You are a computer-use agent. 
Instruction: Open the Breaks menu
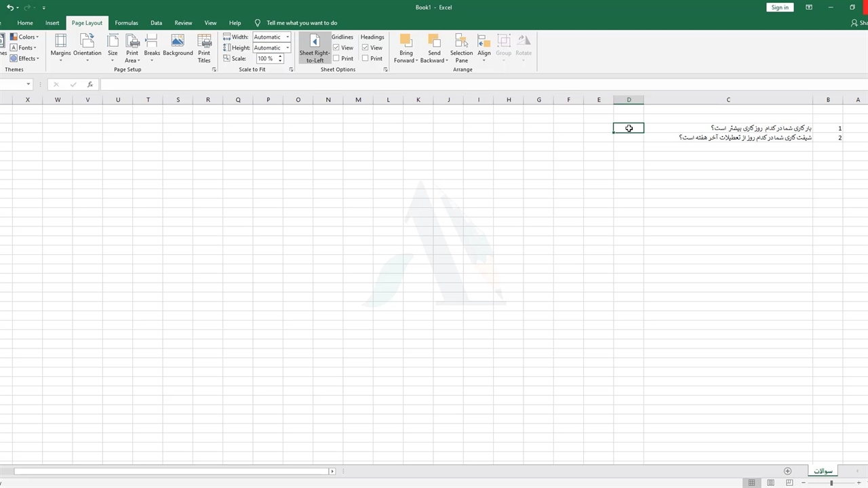click(152, 47)
